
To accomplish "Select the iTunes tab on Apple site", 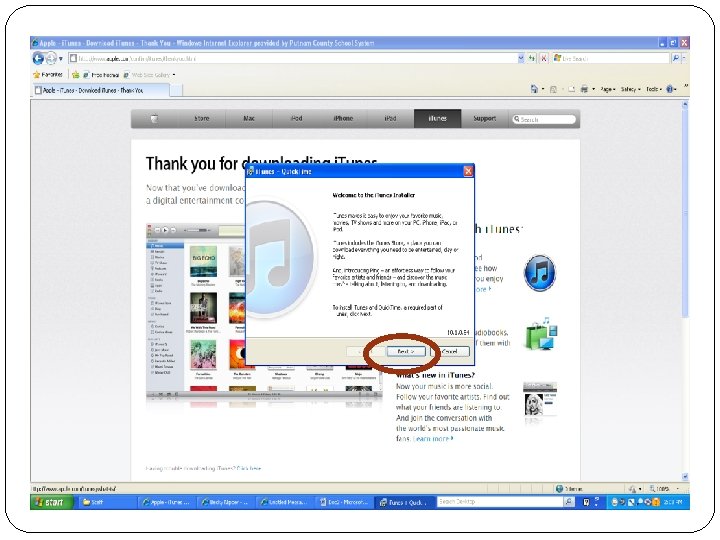I will [438, 118].
